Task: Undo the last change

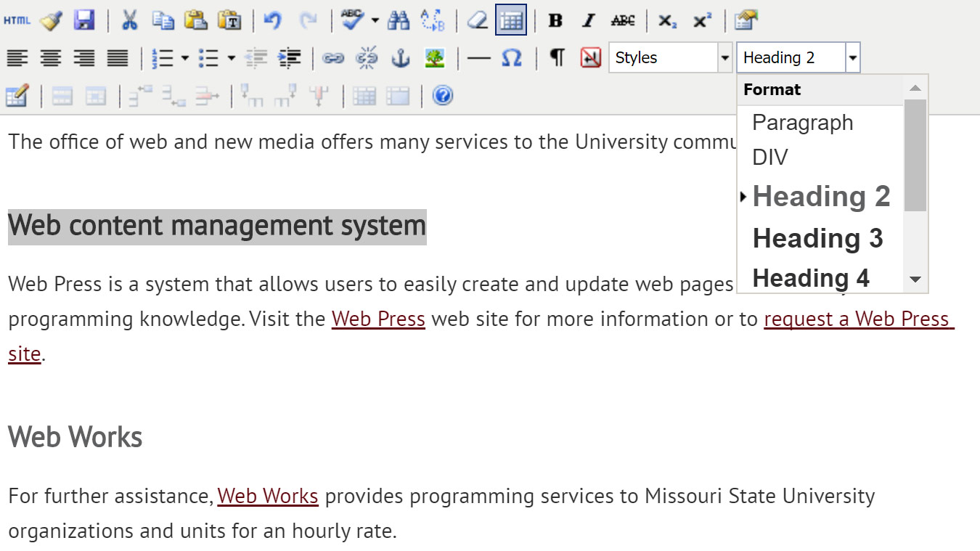Action: 273,20
